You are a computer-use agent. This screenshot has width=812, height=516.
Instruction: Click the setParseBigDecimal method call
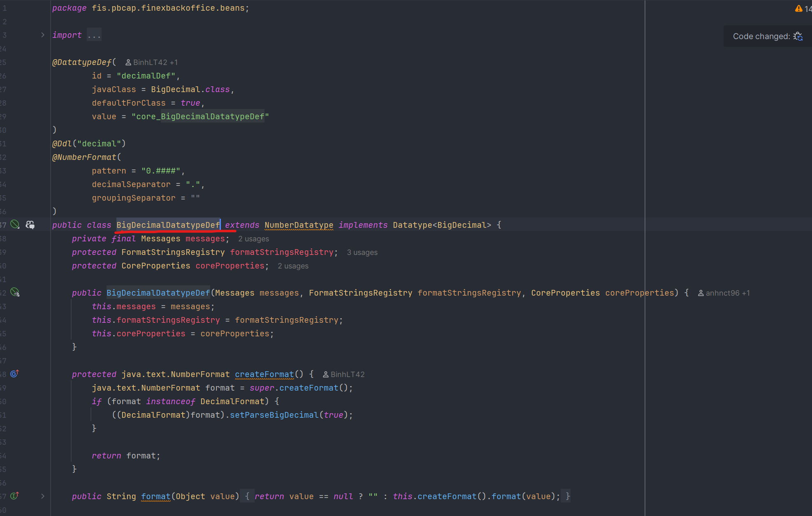(274, 415)
